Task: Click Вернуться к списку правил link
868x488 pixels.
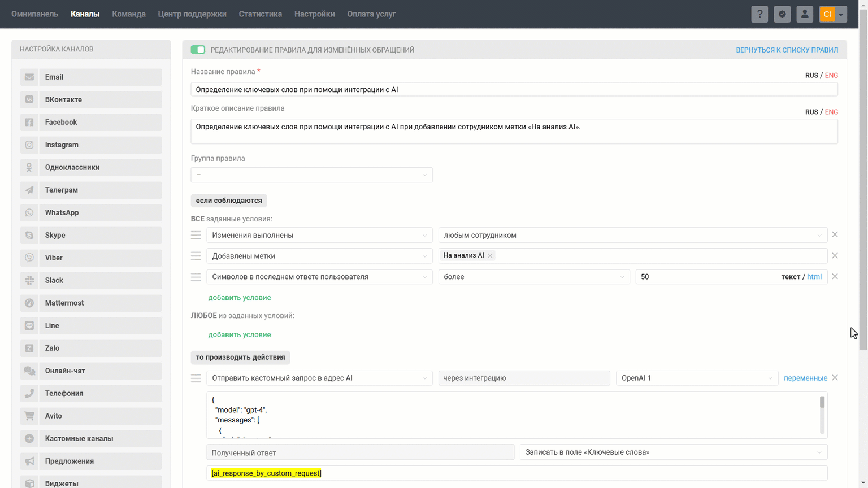Action: [787, 50]
